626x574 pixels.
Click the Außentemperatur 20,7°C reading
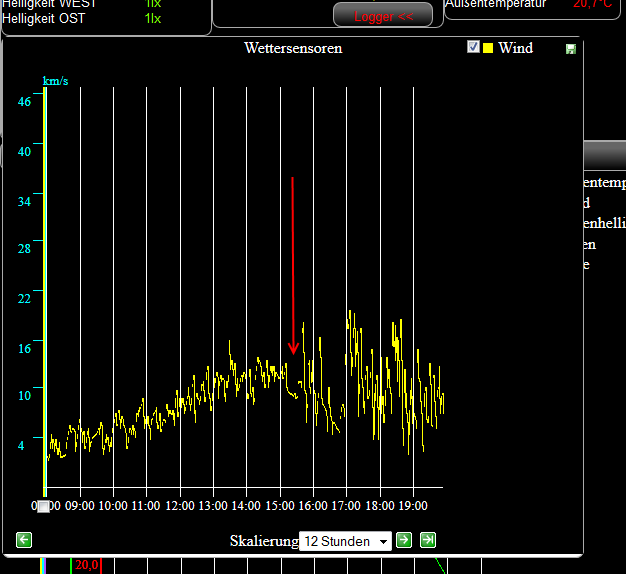pyautogui.click(x=592, y=4)
